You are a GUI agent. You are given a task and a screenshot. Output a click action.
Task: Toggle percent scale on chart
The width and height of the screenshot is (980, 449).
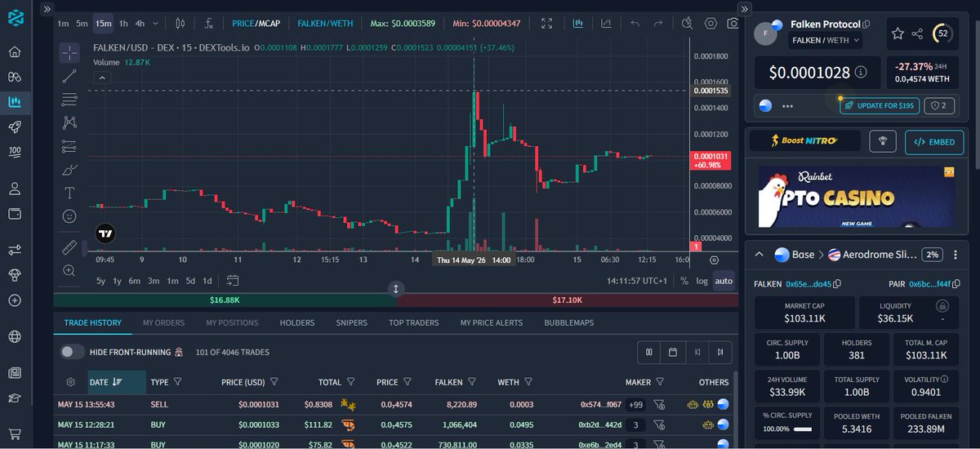[x=684, y=281]
